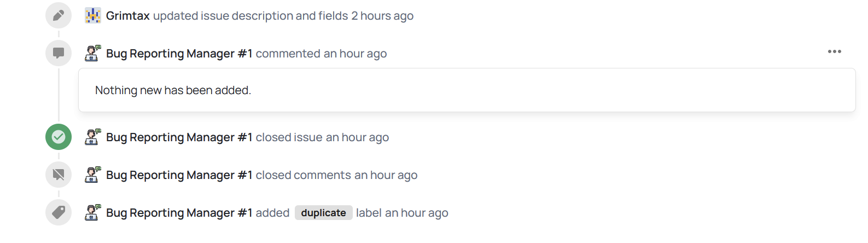Click the green checkmark closed-issue icon

click(x=59, y=137)
